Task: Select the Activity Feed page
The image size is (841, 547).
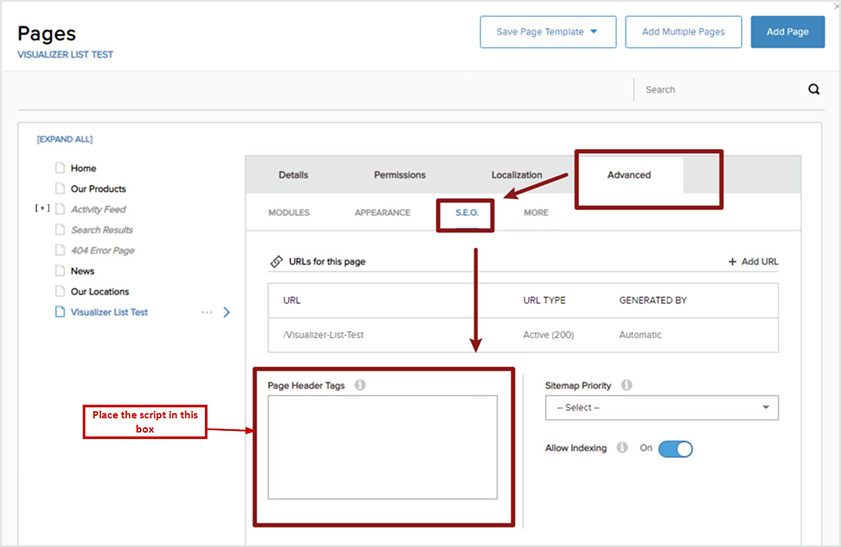Action: pos(98,209)
